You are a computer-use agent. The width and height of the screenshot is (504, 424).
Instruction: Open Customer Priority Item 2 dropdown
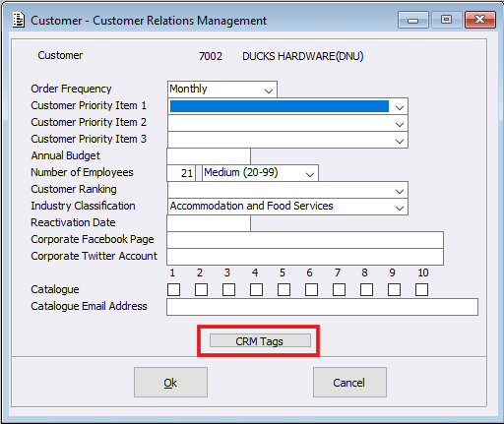click(x=287, y=123)
